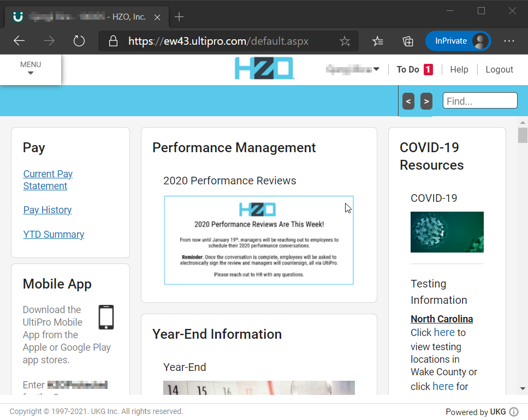
Task: Open Pay History link
Action: pos(47,210)
